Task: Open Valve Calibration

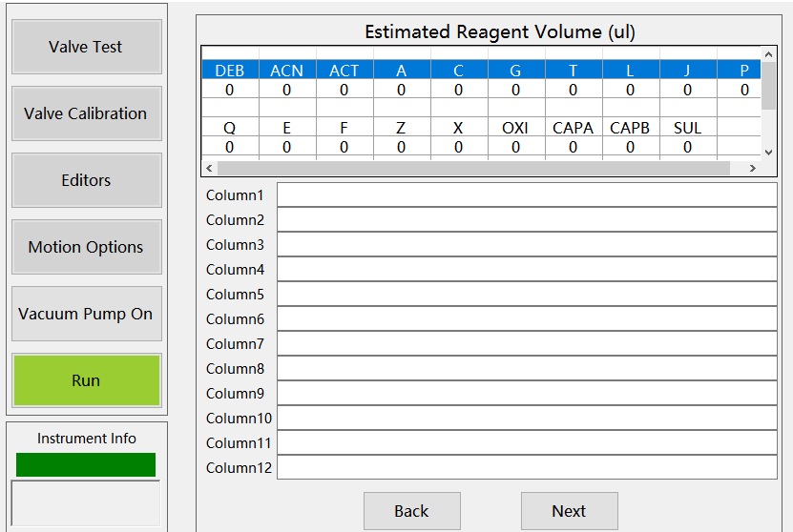Action: (86, 113)
